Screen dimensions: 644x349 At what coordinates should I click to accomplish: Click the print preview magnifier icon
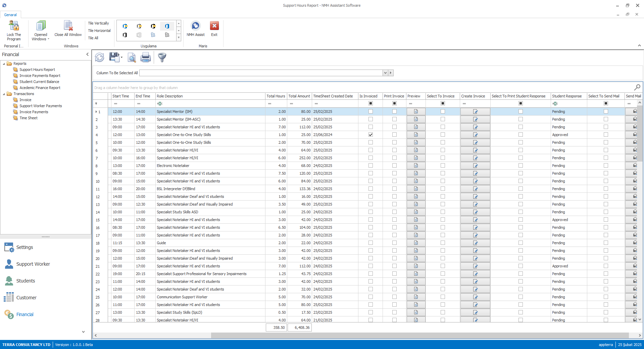(x=132, y=57)
